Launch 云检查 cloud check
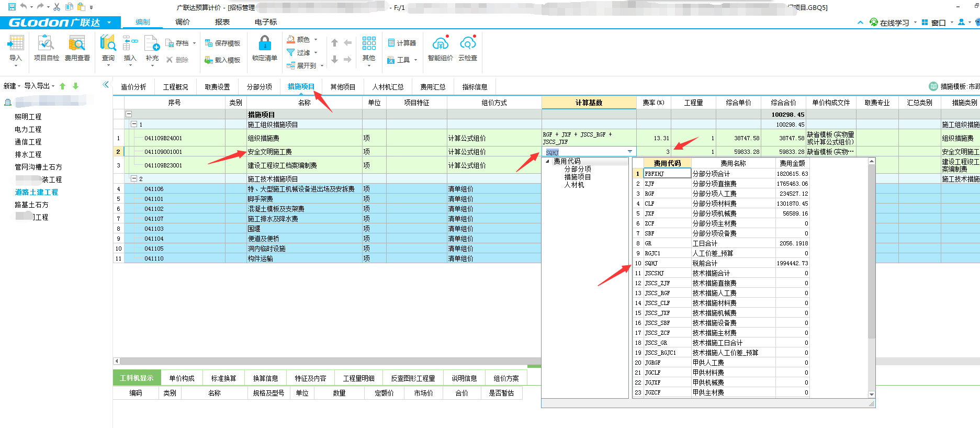The width and height of the screenshot is (980, 428). [468, 48]
